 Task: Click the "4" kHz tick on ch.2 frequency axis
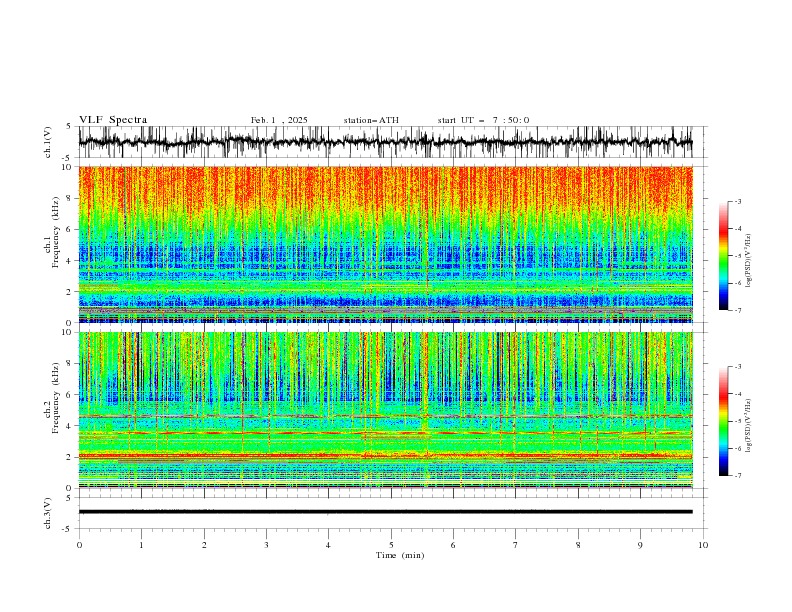pyautogui.click(x=70, y=426)
